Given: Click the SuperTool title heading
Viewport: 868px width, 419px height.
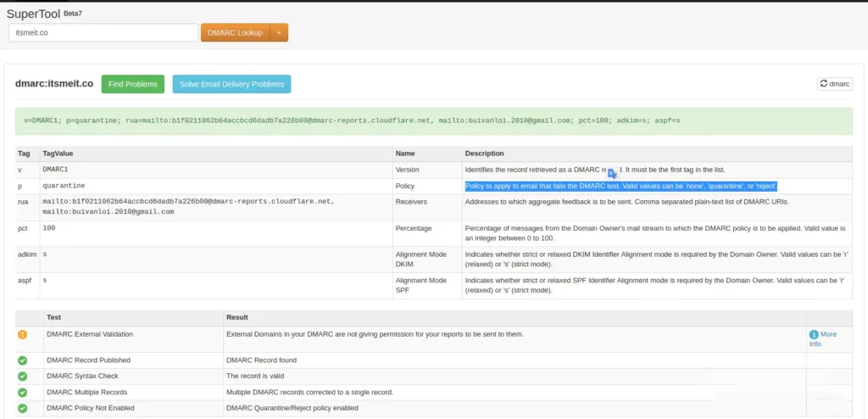Looking at the screenshot, I should [33, 14].
